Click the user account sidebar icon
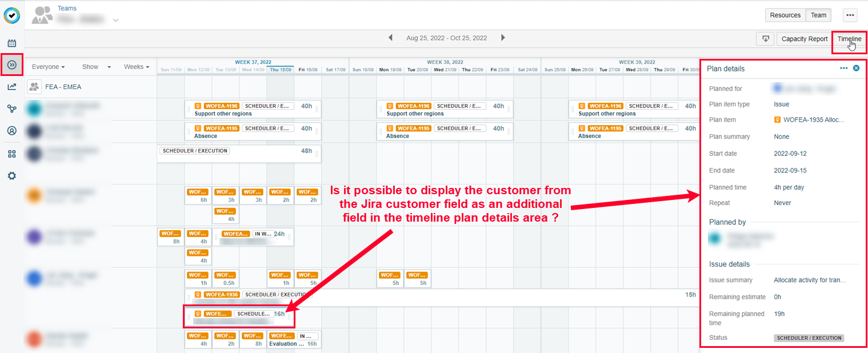 [x=11, y=131]
